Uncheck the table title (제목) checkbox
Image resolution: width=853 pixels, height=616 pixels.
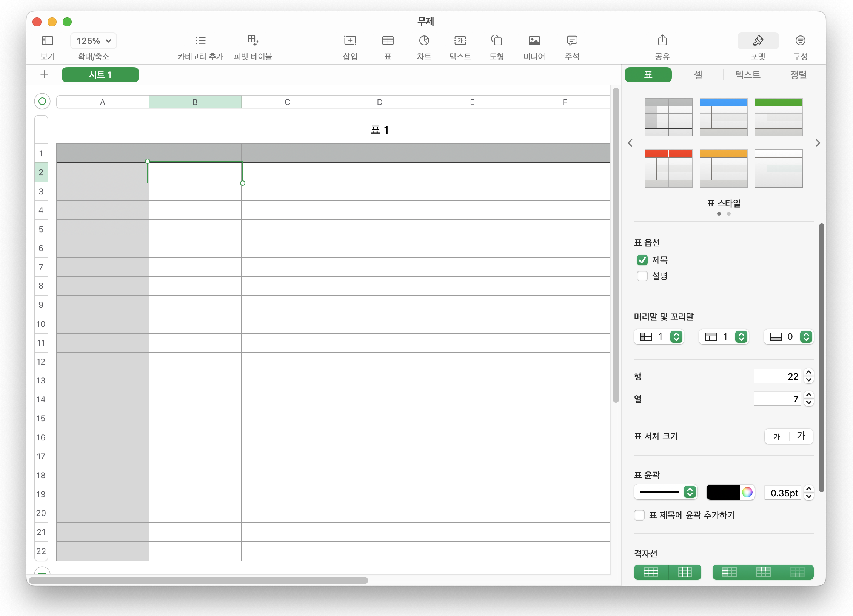(x=642, y=260)
